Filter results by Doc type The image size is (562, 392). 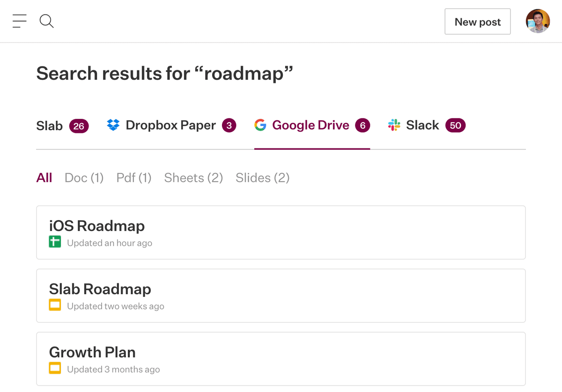[84, 178]
